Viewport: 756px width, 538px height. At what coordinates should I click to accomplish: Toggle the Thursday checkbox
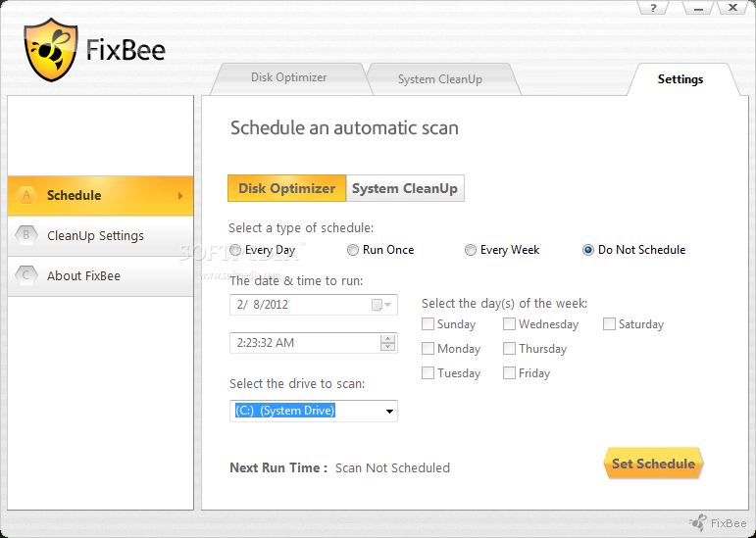509,348
